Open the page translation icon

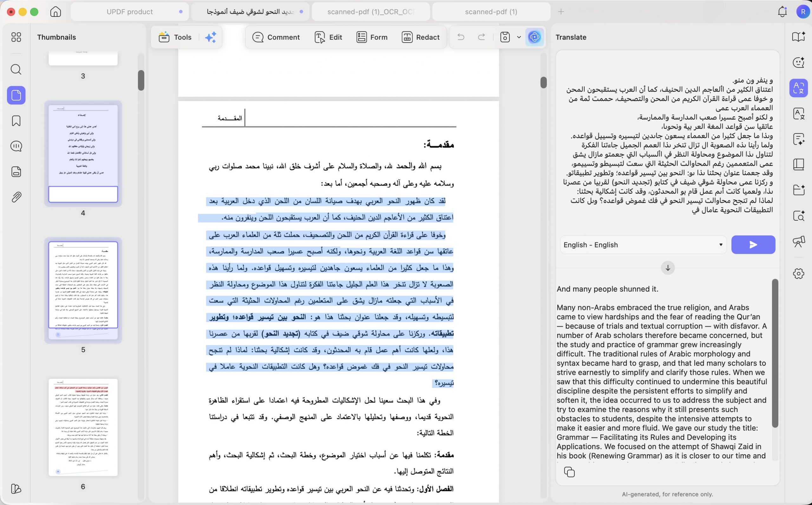tap(799, 113)
